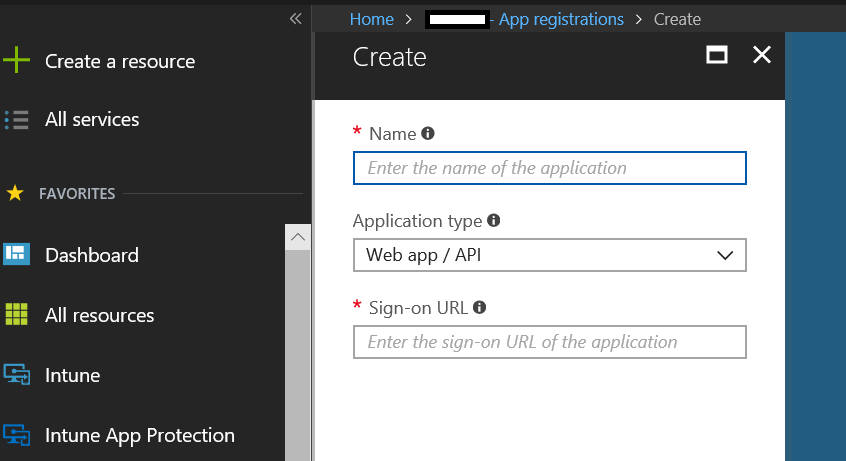
Task: Click the All resources grid icon
Action: [16, 314]
